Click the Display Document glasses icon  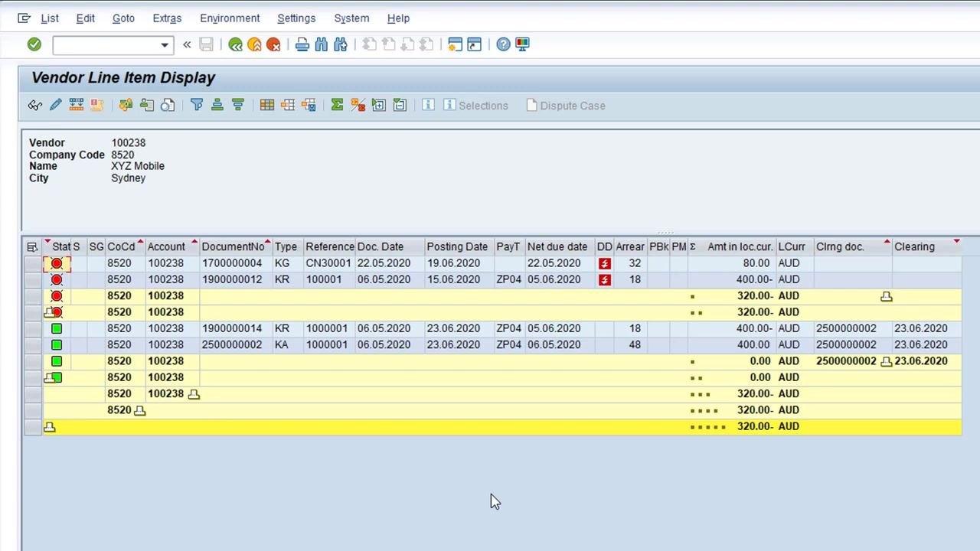point(35,106)
